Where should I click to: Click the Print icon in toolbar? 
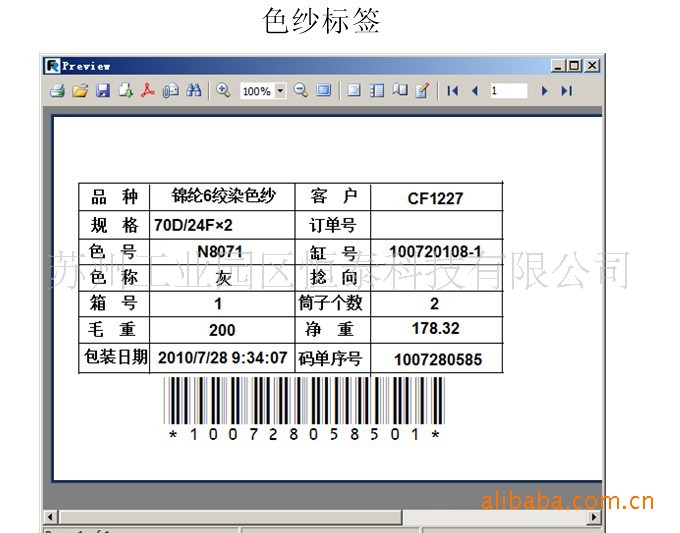(57, 91)
